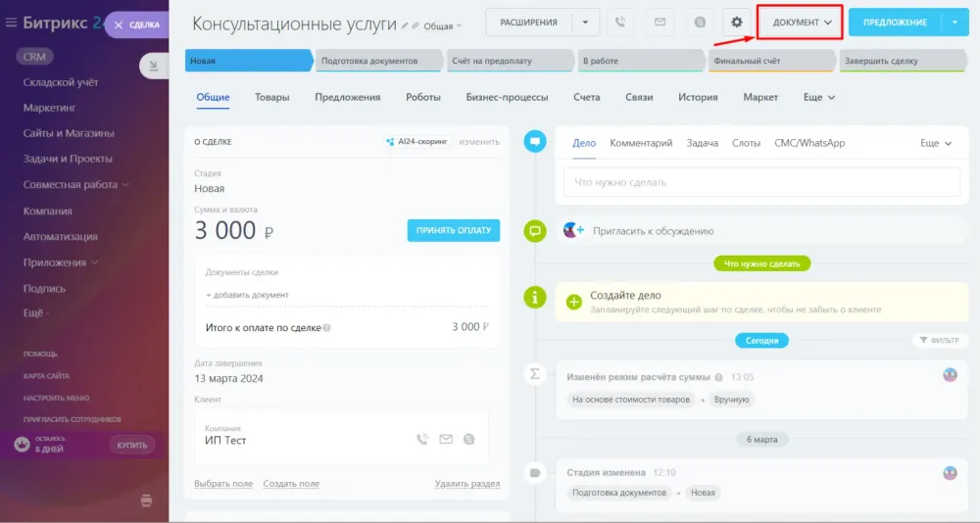Click the blue Предложение button
Image resolution: width=980 pixels, height=523 pixels.
895,23
